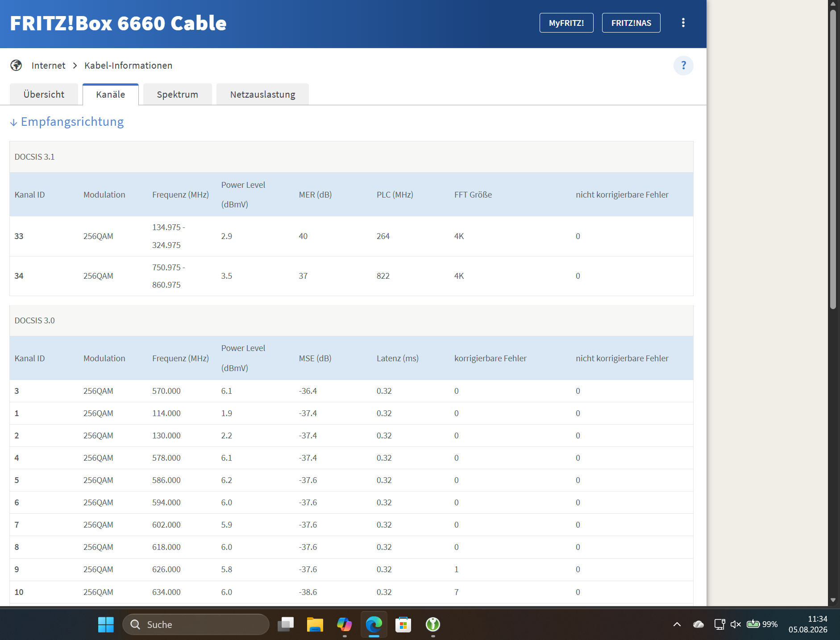Screen dimensions: 840x640
Task: Open clock and date 11:34
Action: pos(808,624)
